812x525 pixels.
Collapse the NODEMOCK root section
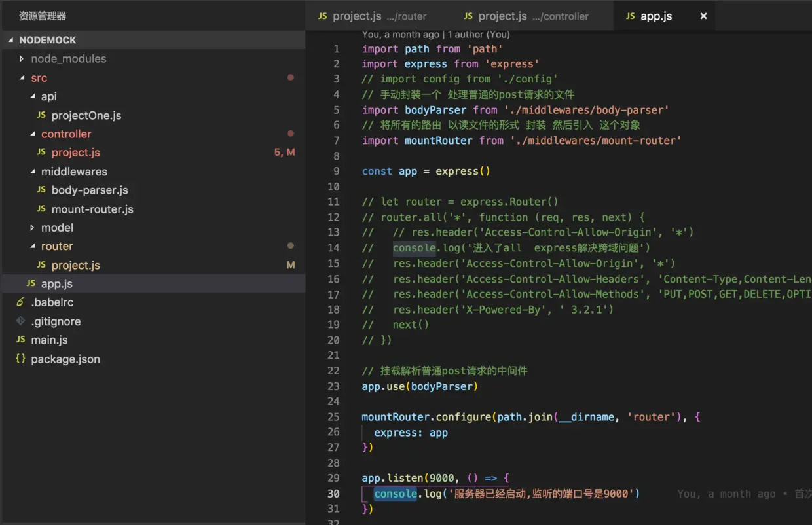[x=11, y=40]
